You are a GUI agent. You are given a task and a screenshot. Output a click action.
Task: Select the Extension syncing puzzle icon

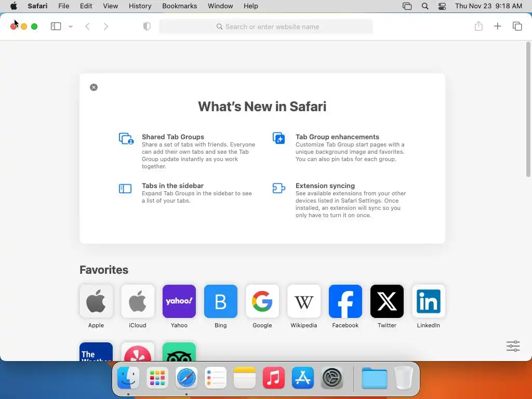pos(279,188)
